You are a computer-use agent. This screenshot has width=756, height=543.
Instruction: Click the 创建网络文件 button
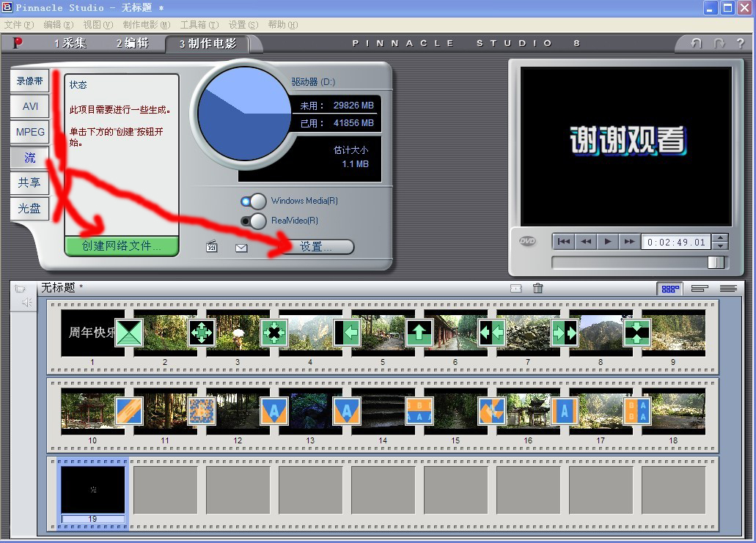tap(122, 246)
